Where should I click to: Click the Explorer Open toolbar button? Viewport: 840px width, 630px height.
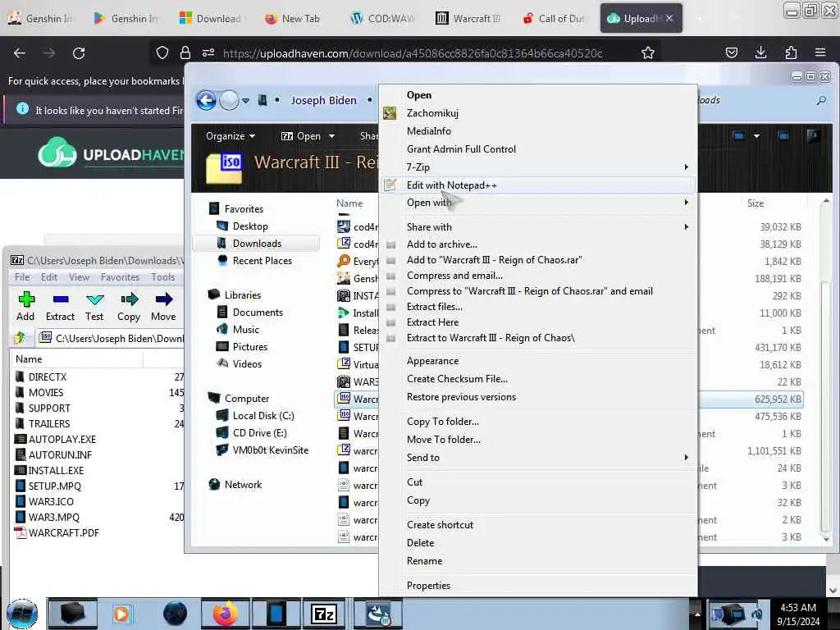point(301,136)
